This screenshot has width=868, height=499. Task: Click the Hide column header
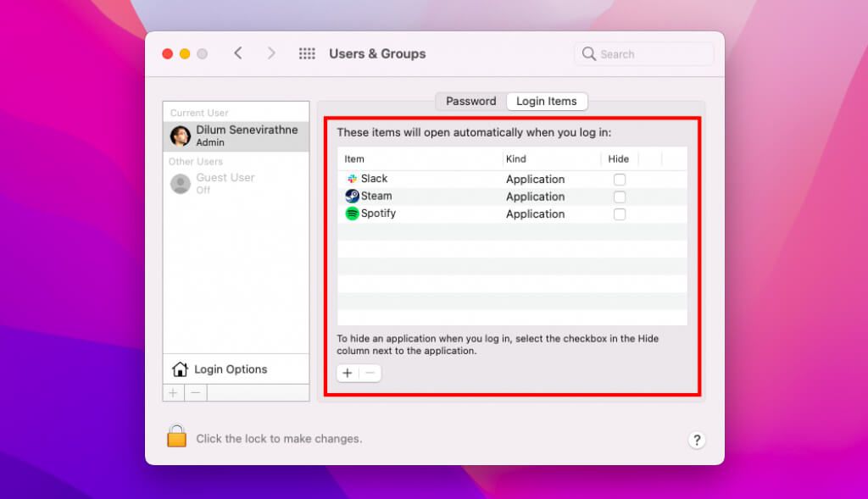pyautogui.click(x=618, y=158)
